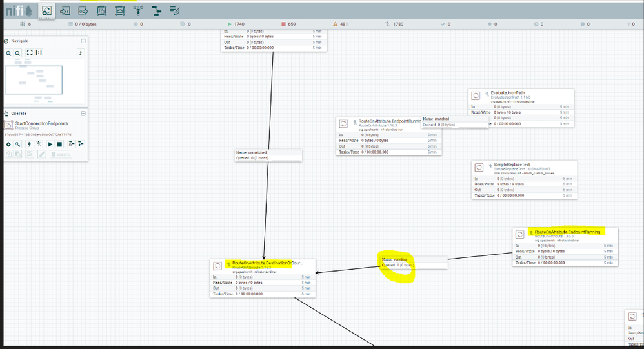Select the unmatched connection label
644x349 pixels.
[268, 155]
